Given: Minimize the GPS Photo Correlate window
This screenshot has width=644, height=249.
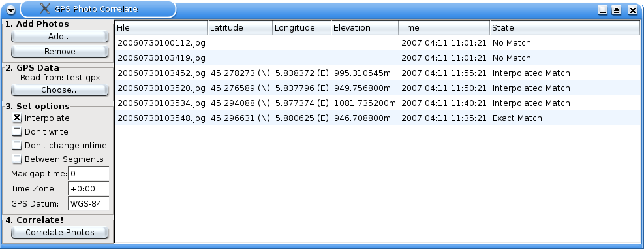Looking at the screenshot, I should pyautogui.click(x=602, y=10).
